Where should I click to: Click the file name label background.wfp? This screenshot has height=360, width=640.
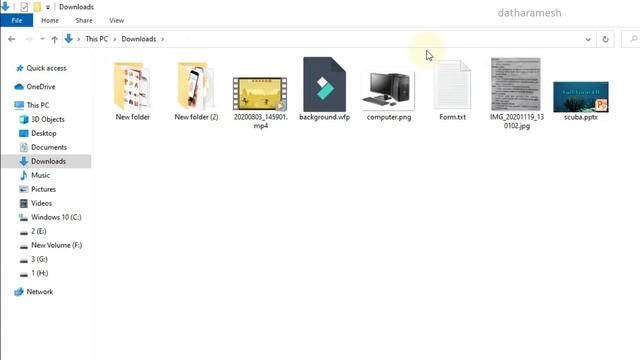coord(324,117)
